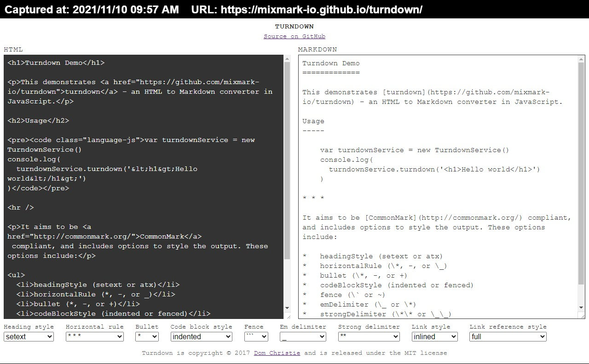Click inside the HTML input textarea

pos(144,187)
